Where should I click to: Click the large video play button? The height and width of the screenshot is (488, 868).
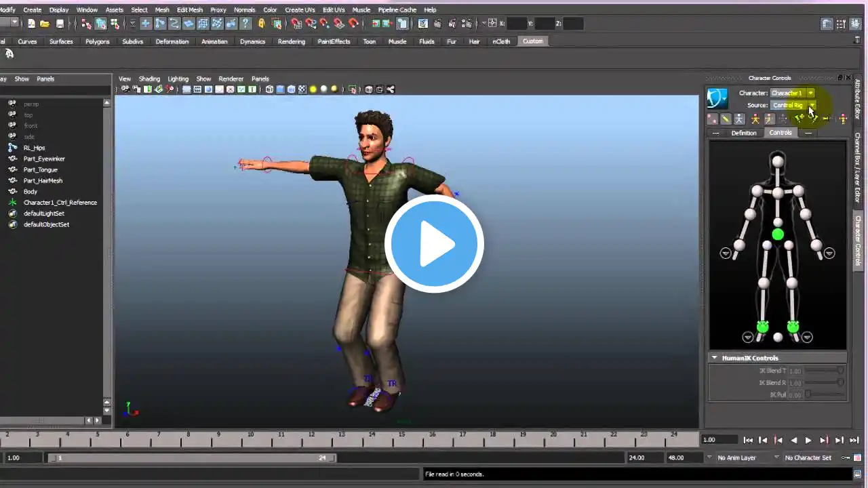434,244
